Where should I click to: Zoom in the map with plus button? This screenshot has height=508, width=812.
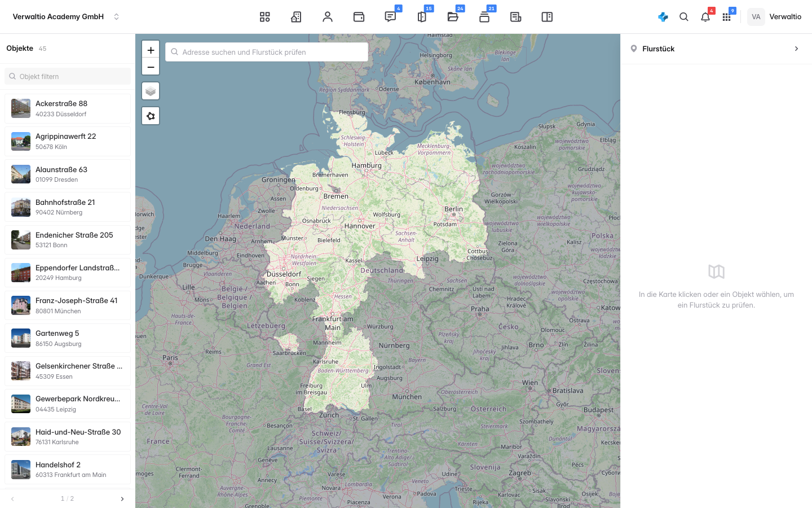[151, 50]
